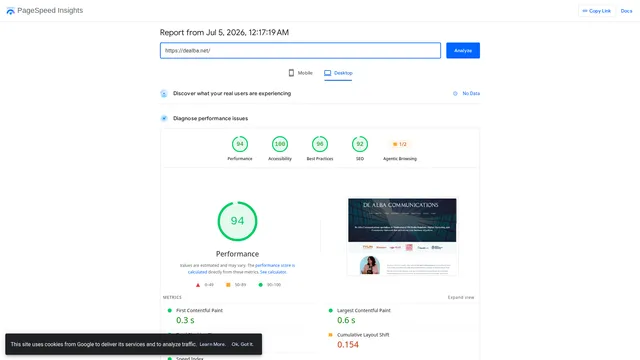640x360 pixels.
Task: Click the Discover what your real users heading
Action: coord(232,93)
